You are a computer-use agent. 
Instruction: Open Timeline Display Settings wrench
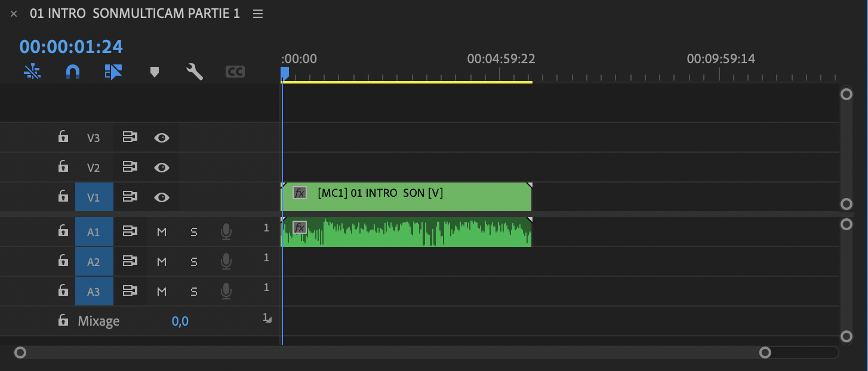[x=195, y=72]
